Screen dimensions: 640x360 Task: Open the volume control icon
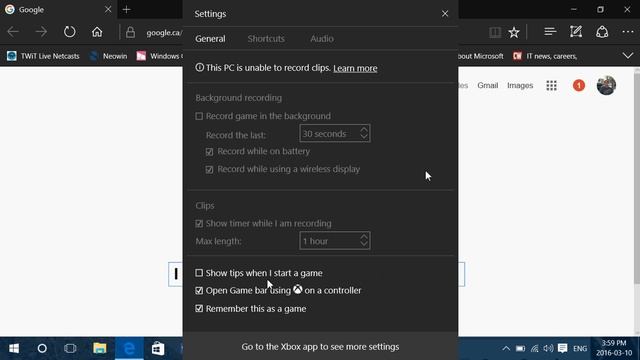click(548, 348)
